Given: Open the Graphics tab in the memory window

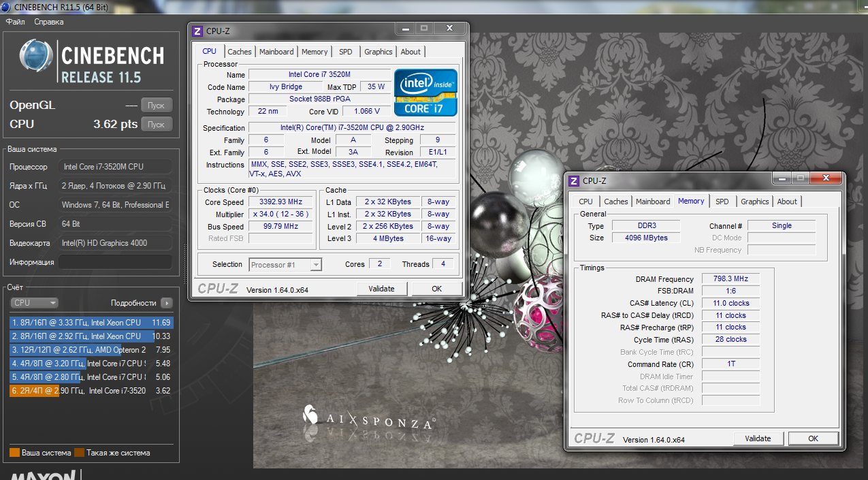Looking at the screenshot, I should tap(754, 202).
